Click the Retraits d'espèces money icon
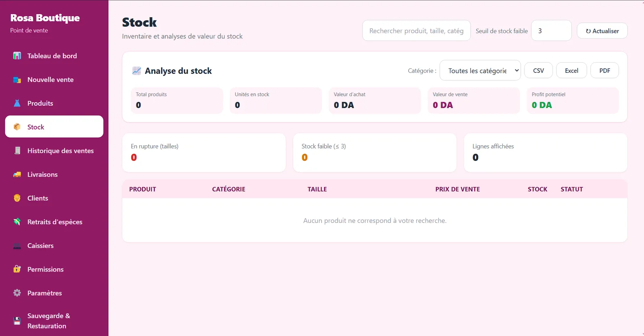 (x=17, y=222)
